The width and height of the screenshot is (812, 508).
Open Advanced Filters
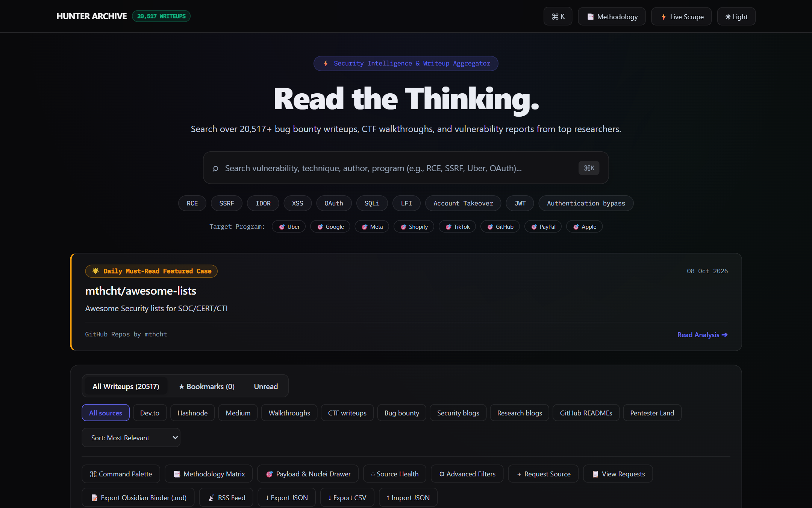point(467,474)
